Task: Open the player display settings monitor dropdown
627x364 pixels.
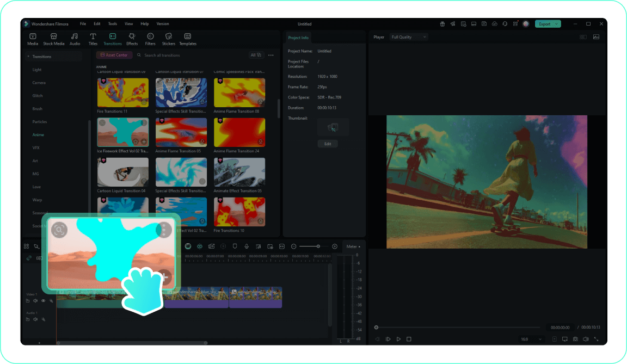Action: point(565,339)
